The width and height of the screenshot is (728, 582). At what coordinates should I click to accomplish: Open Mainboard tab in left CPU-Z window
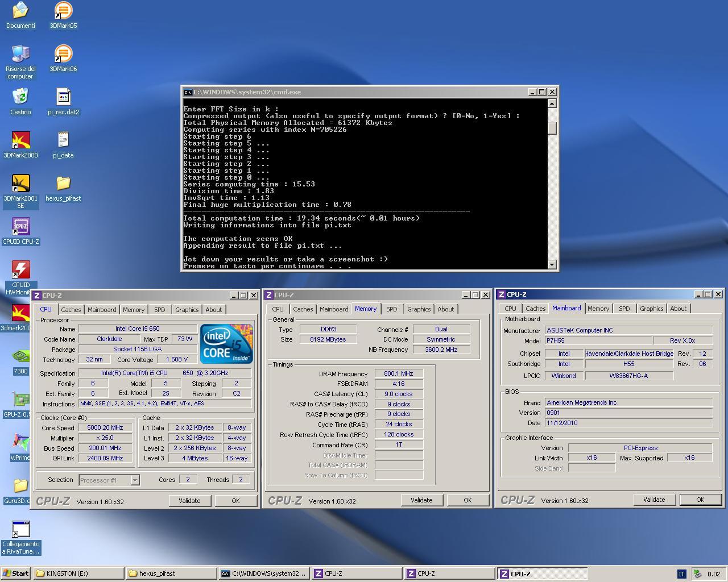coord(102,310)
